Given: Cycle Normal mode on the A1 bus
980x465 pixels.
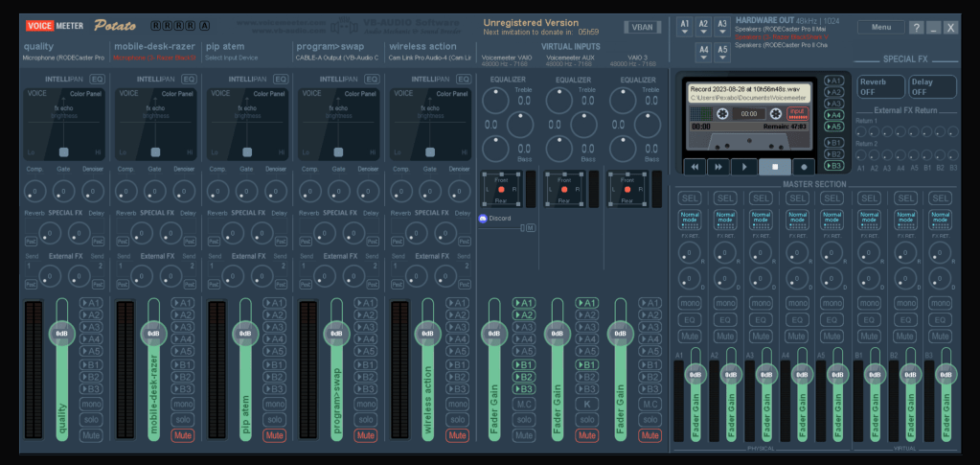Looking at the screenshot, I should 690,220.
